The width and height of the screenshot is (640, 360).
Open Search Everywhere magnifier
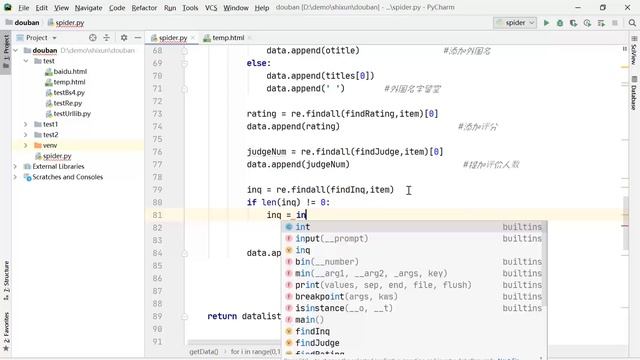632,23
